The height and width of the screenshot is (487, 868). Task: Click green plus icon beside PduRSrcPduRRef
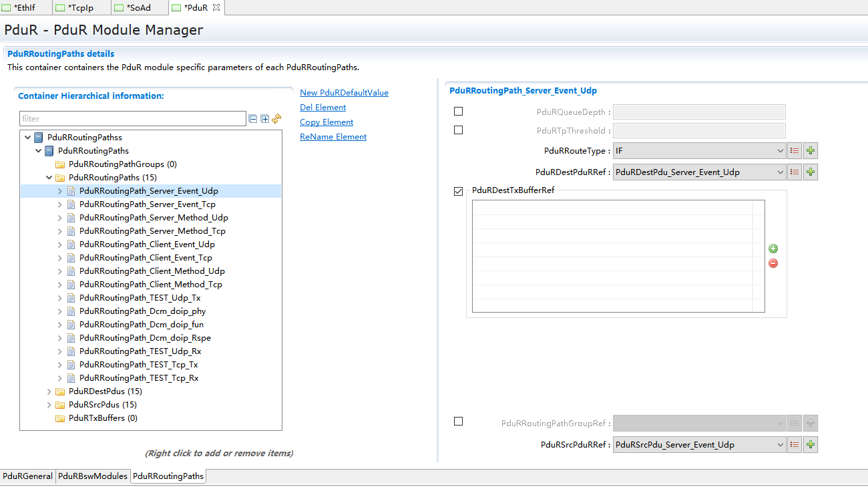tap(811, 445)
